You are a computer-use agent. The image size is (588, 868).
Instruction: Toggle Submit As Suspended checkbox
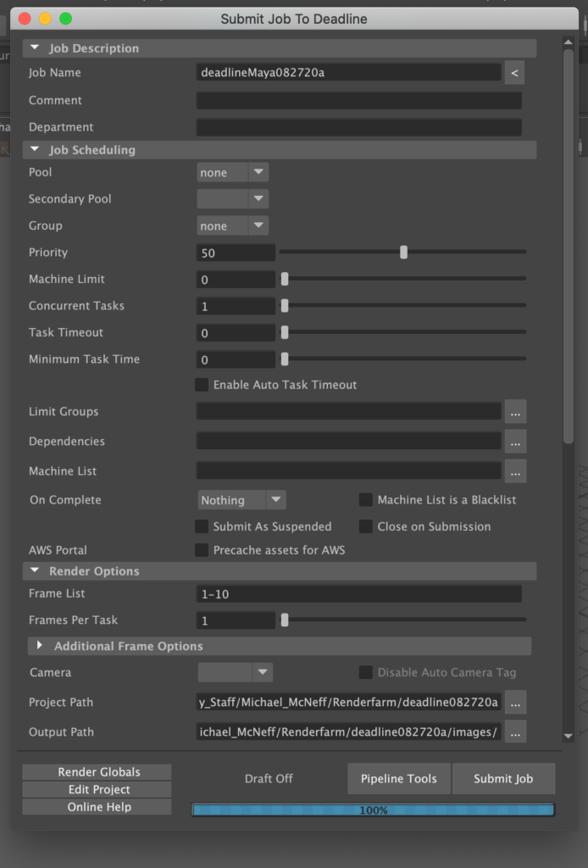click(202, 526)
